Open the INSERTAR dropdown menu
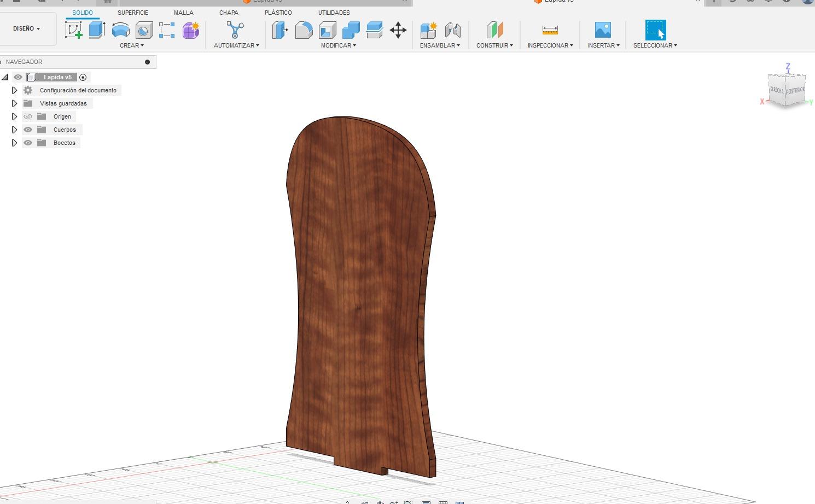The height and width of the screenshot is (504, 815). coord(604,45)
